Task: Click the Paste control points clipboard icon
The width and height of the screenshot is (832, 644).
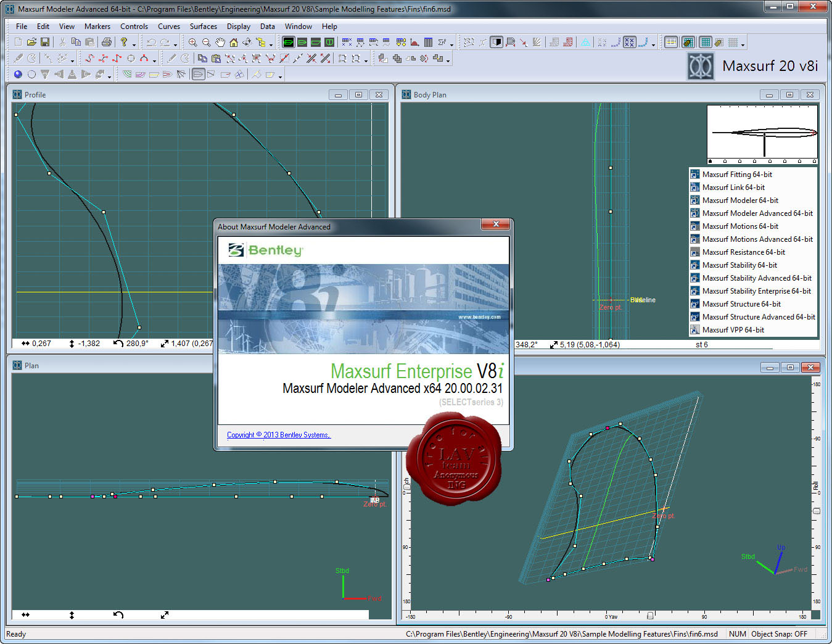Action: pos(216,59)
